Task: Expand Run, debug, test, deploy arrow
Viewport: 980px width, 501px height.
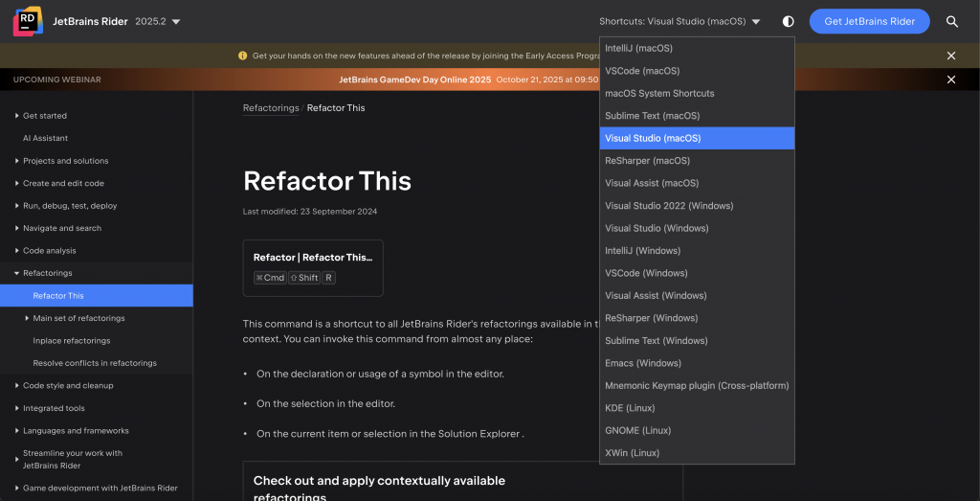Action: coord(17,206)
